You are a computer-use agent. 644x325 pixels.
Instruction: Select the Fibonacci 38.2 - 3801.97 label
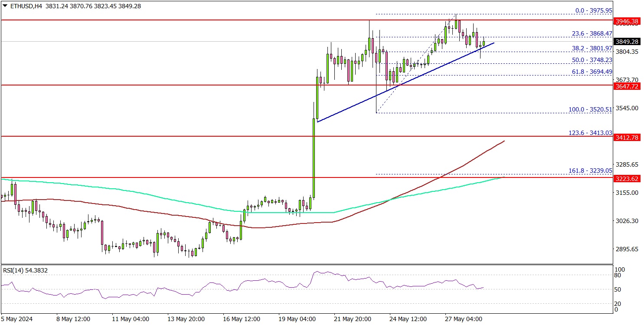coord(590,48)
